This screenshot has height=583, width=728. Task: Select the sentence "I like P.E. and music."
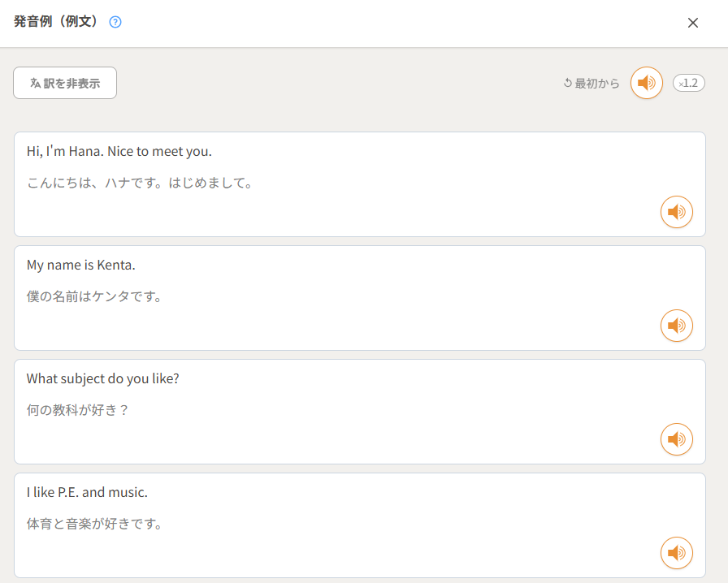click(87, 493)
